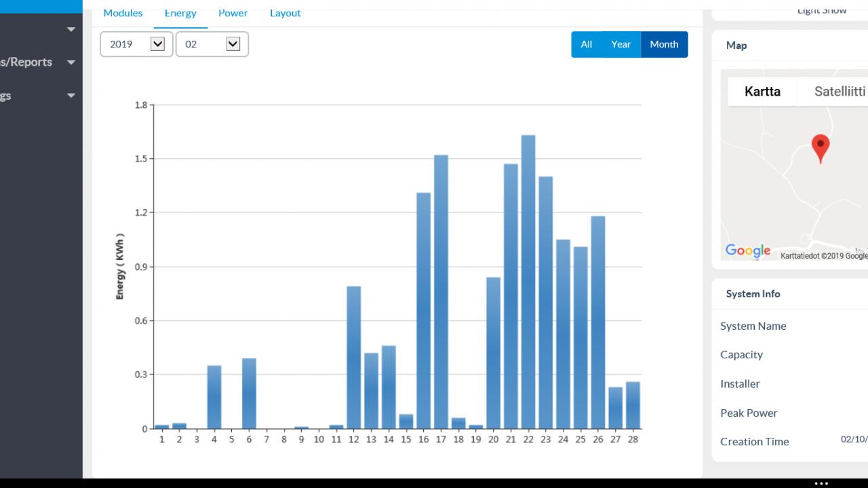This screenshot has width=868, height=488.
Task: Click the chart bar for day 21
Action: pyautogui.click(x=511, y=297)
